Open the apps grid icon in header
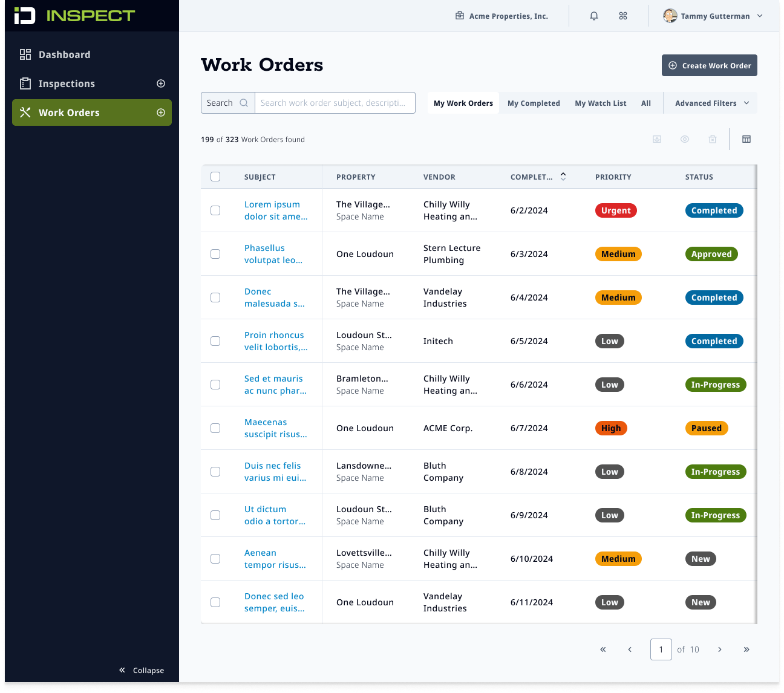This screenshot has height=693, width=784. tap(623, 16)
